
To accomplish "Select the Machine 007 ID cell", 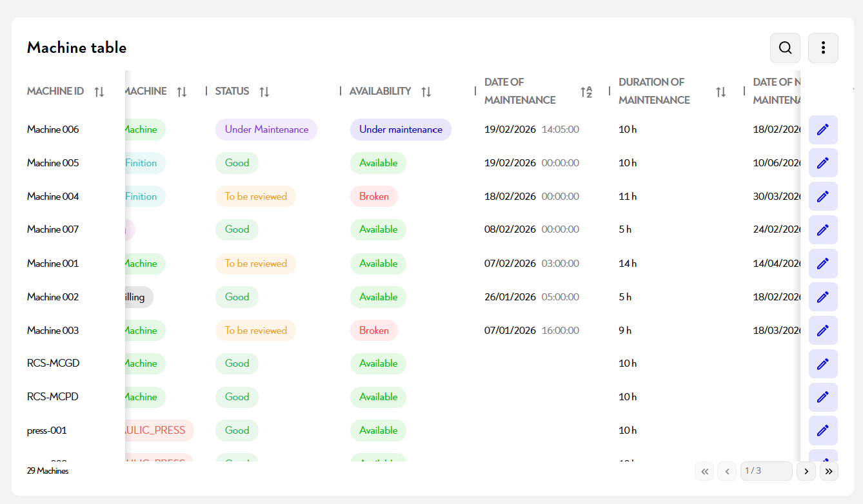I will click(x=53, y=229).
